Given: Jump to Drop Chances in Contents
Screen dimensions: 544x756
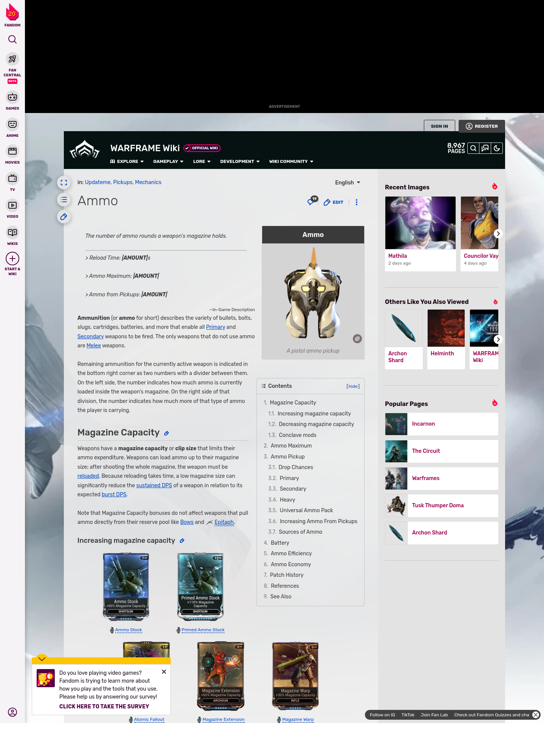Looking at the screenshot, I should tap(296, 467).
